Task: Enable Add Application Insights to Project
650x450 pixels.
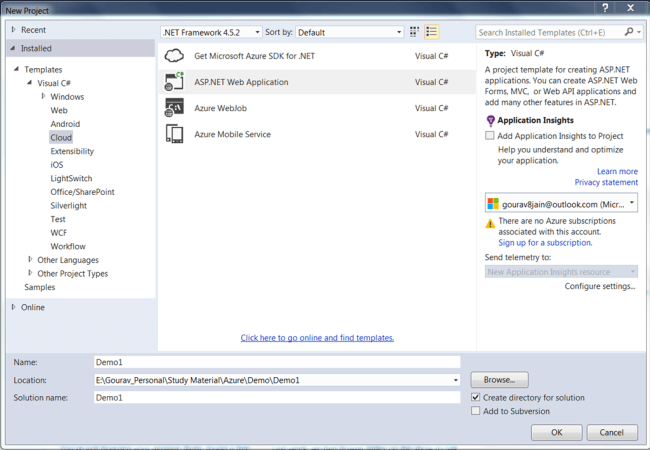Action: coord(490,135)
